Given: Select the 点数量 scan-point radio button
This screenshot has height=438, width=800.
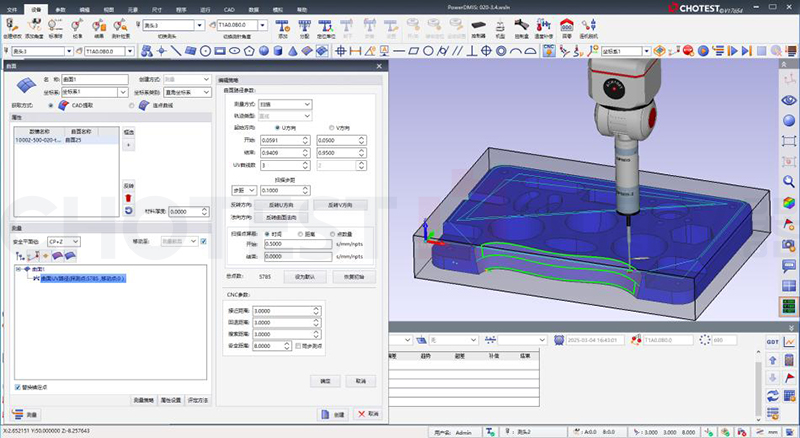Looking at the screenshot, I should (x=332, y=234).
